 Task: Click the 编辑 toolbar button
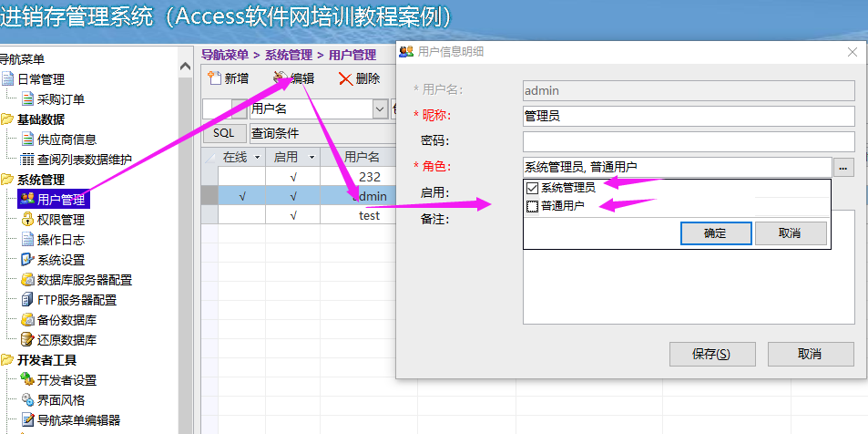click(294, 78)
